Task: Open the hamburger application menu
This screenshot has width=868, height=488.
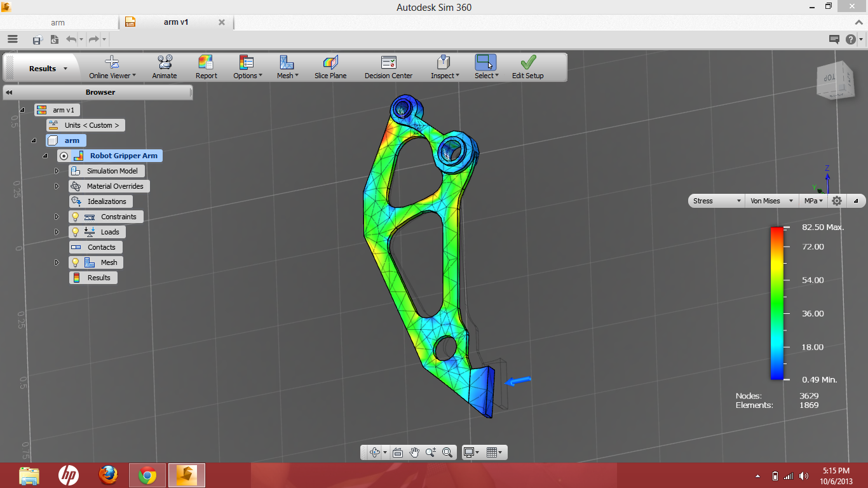Action: click(x=13, y=39)
